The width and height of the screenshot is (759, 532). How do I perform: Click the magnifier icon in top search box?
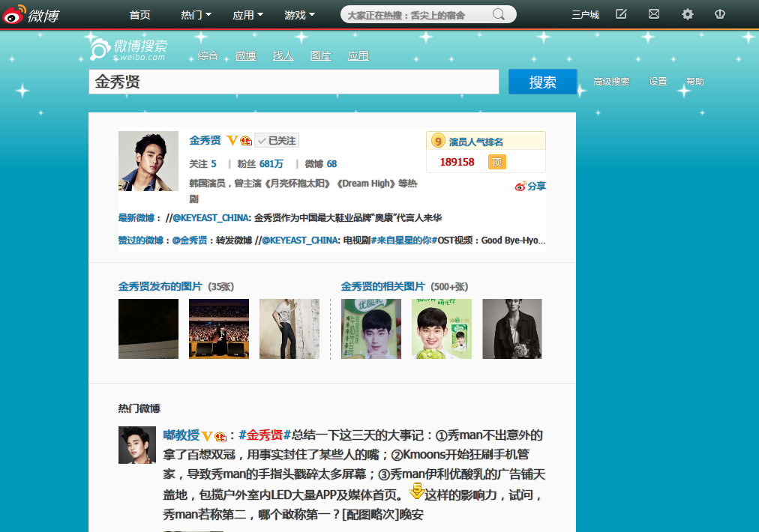click(498, 14)
